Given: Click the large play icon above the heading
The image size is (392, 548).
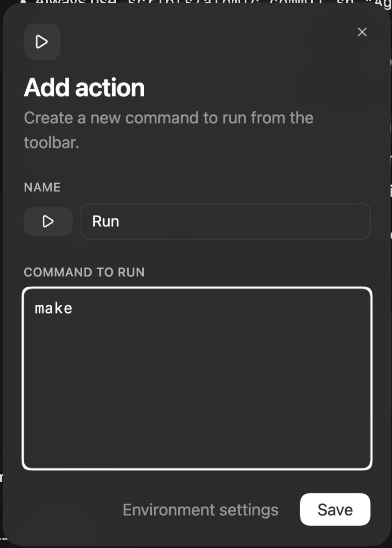Looking at the screenshot, I should click(42, 42).
